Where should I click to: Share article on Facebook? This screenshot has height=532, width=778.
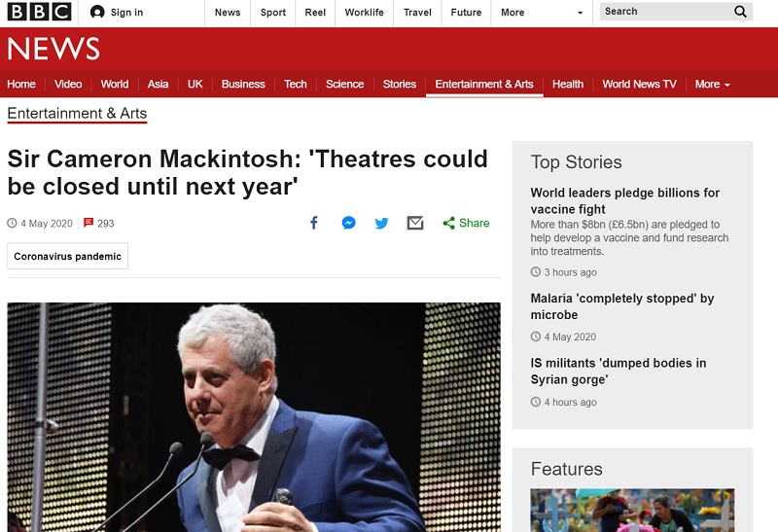[x=314, y=223]
